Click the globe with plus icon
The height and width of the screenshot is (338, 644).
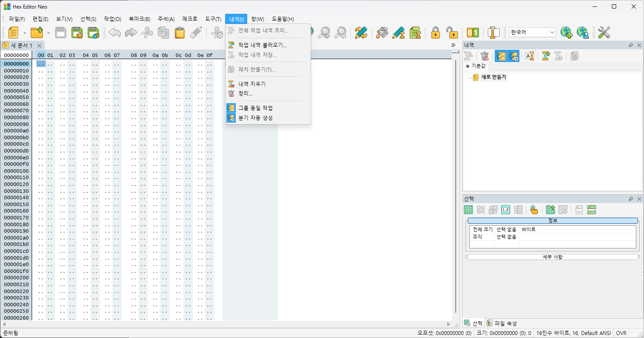[x=567, y=33]
